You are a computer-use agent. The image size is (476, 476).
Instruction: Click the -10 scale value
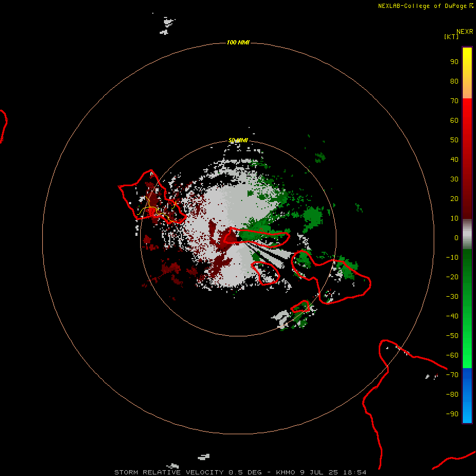point(452,258)
